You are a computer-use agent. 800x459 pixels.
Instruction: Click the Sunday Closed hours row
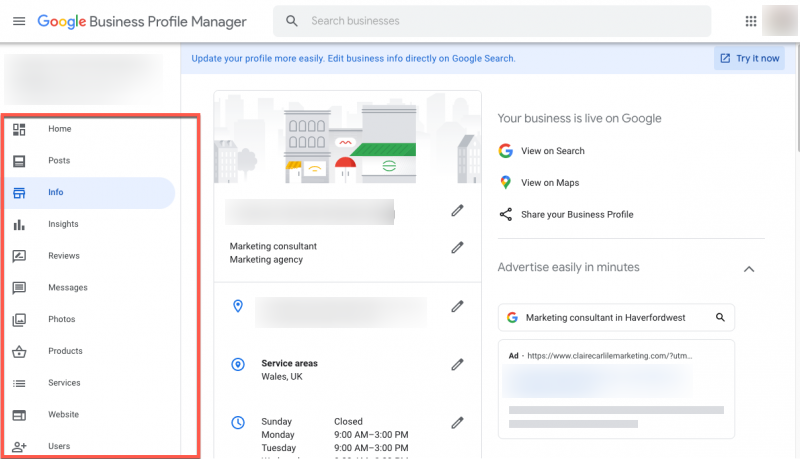[x=312, y=422]
